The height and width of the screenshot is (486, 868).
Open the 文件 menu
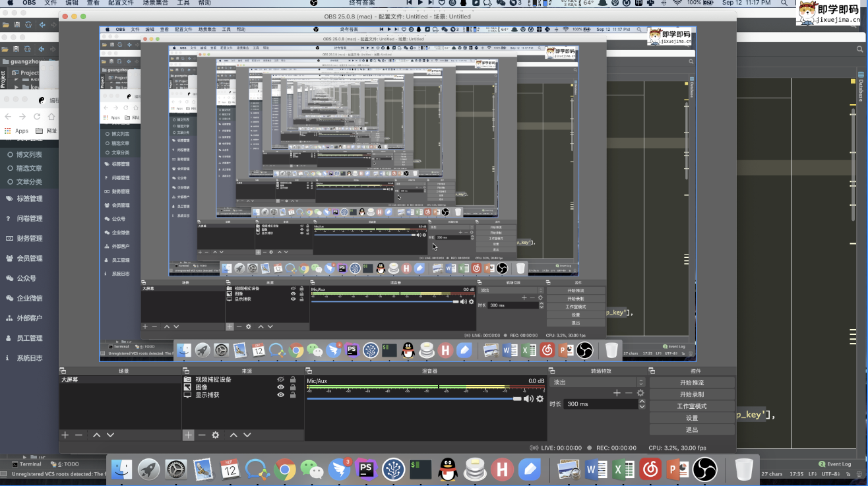51,3
